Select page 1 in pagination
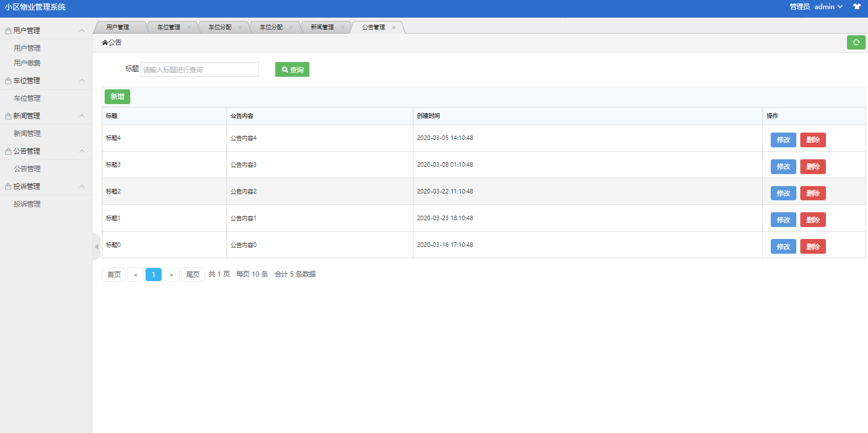This screenshot has height=433, width=868. pyautogui.click(x=154, y=274)
